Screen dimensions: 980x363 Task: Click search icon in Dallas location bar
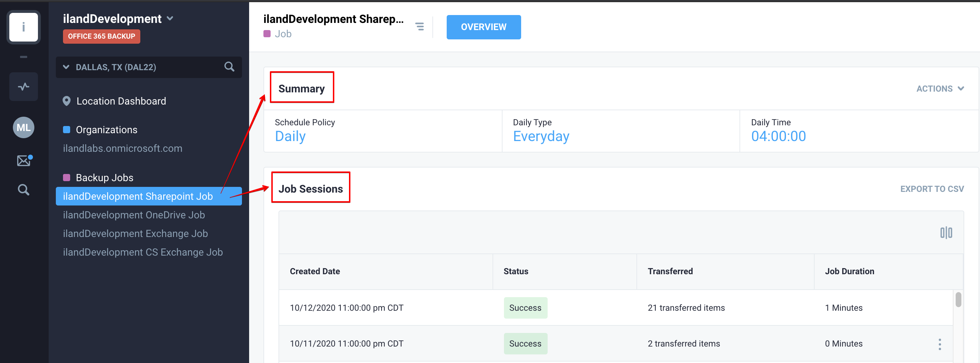tap(229, 67)
